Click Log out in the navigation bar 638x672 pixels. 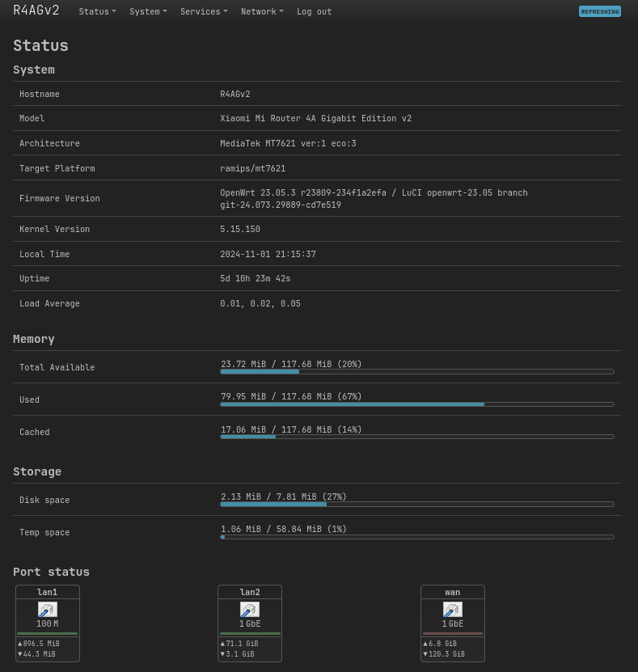tap(314, 11)
